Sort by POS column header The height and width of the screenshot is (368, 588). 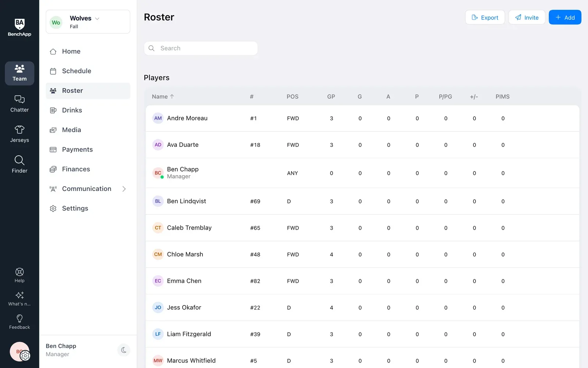(x=293, y=96)
